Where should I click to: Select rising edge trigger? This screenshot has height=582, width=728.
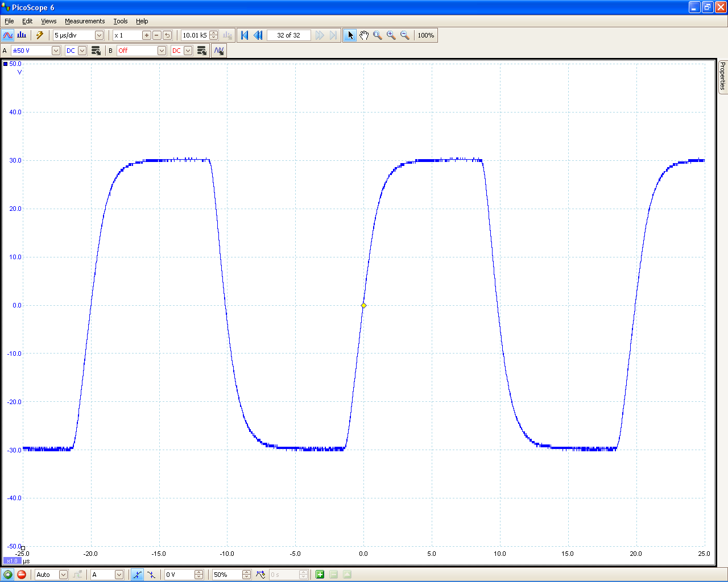point(137,575)
